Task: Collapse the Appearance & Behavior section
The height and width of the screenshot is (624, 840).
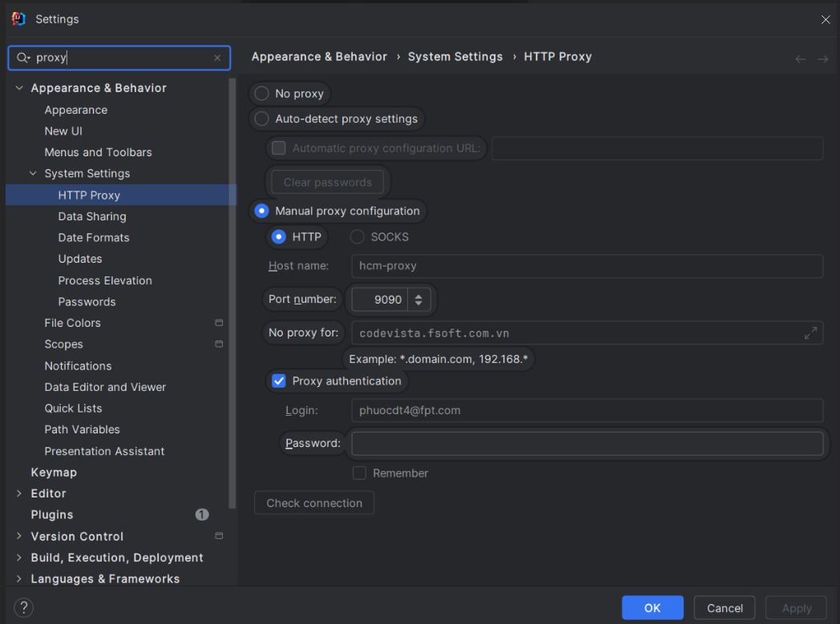Action: (x=19, y=88)
